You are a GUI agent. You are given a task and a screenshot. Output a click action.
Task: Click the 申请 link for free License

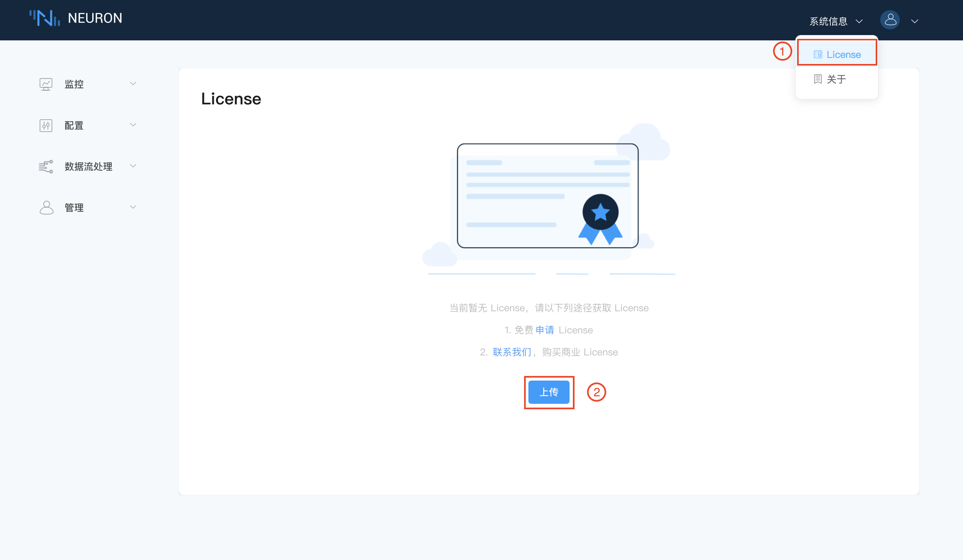pyautogui.click(x=544, y=330)
